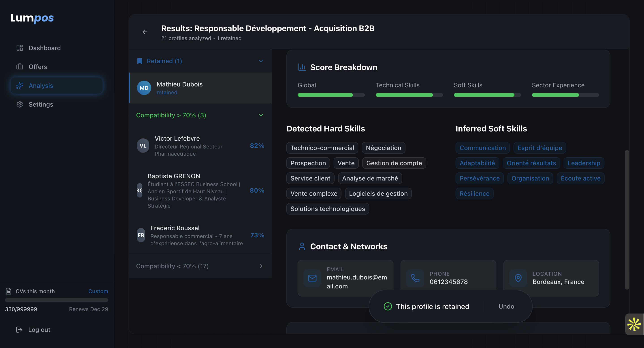The height and width of the screenshot is (348, 644).
Task: Collapse the Retained (1) section chevron
Action: click(x=261, y=61)
